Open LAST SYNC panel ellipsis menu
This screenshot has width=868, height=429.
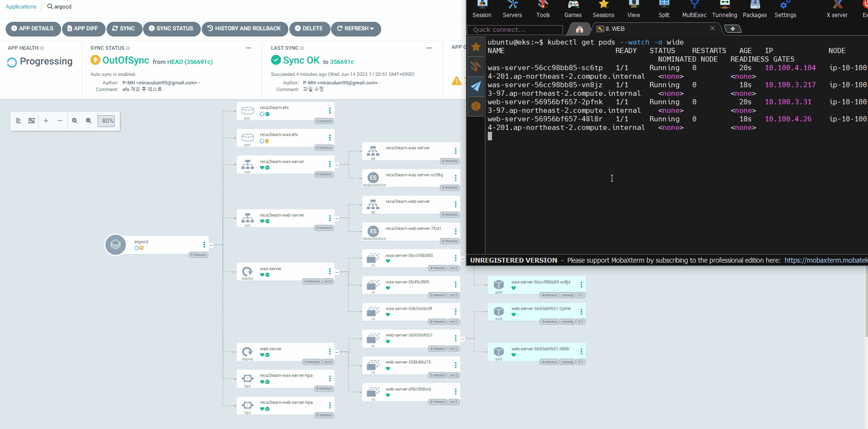coord(429,48)
